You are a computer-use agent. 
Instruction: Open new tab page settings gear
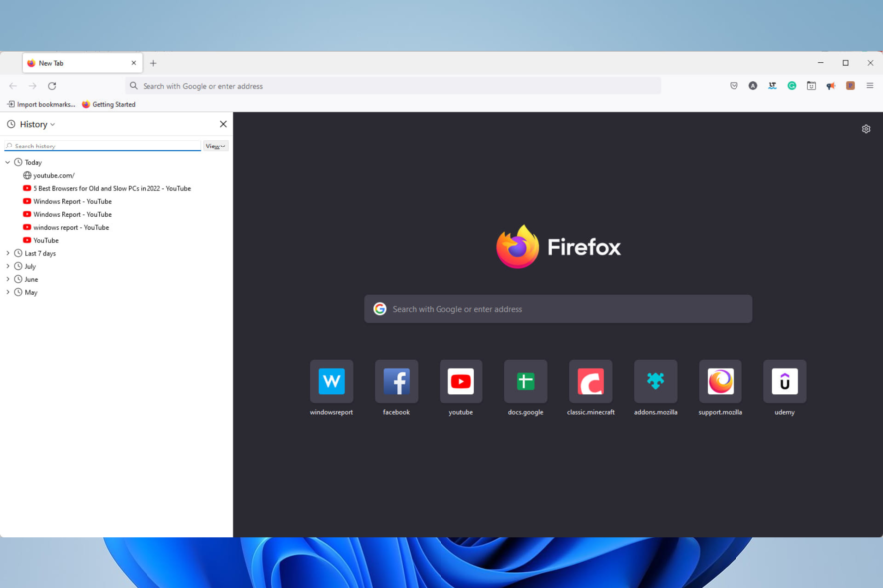(x=866, y=129)
